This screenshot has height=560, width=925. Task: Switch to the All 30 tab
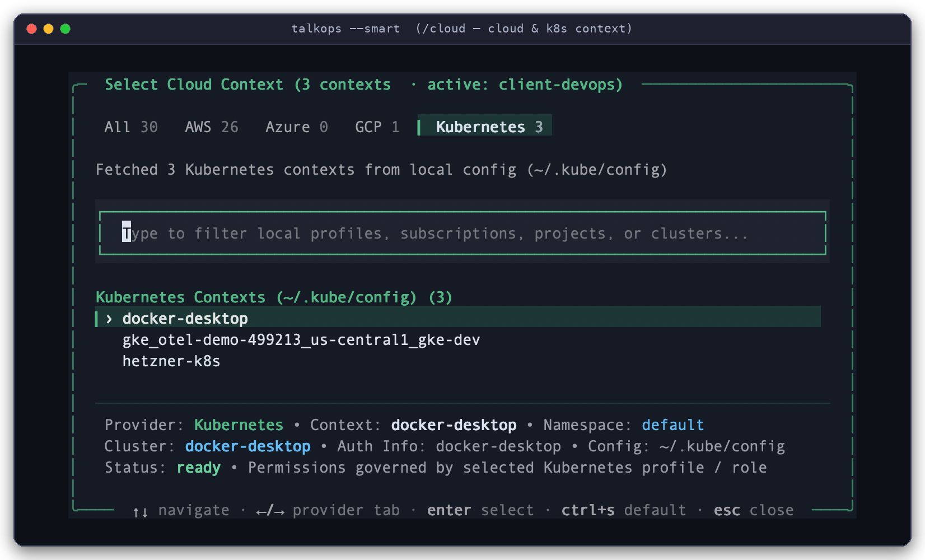(x=131, y=127)
